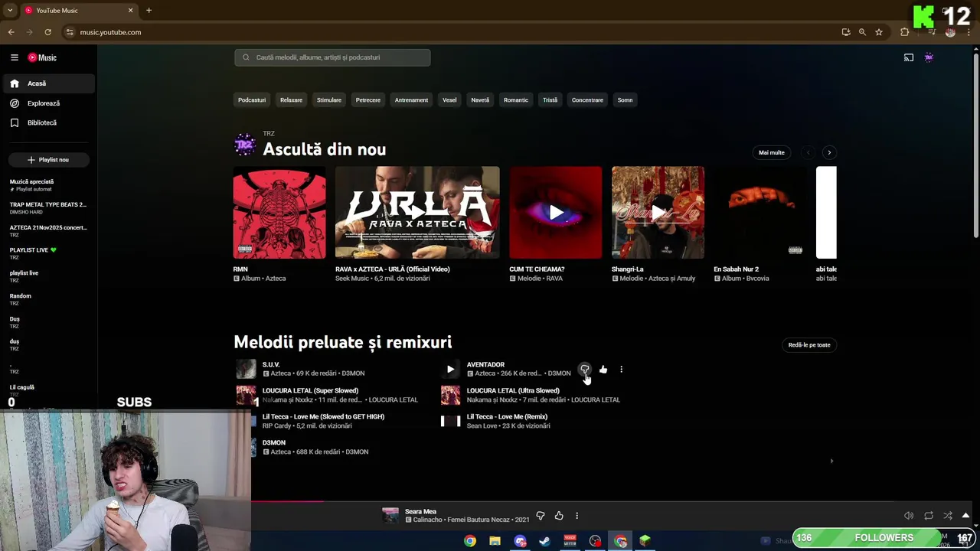The width and height of the screenshot is (980, 551).
Task: Dislike the AVENTADOR track
Action: [x=585, y=370]
